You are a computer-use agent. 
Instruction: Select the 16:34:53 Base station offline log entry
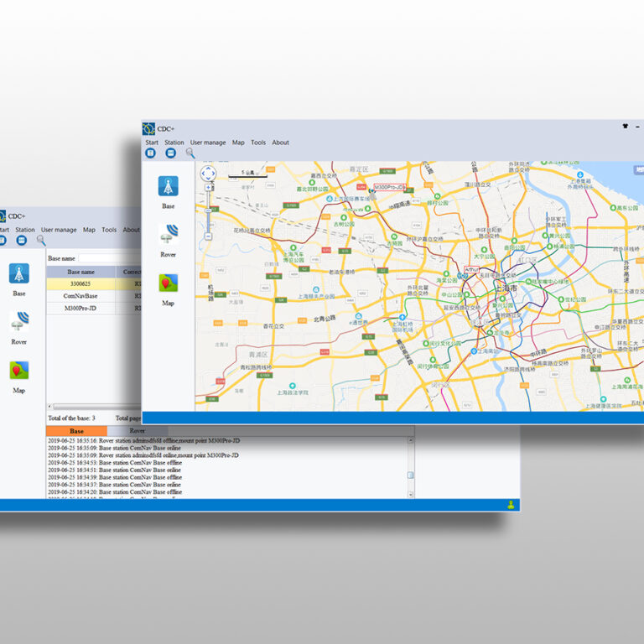pos(115,463)
